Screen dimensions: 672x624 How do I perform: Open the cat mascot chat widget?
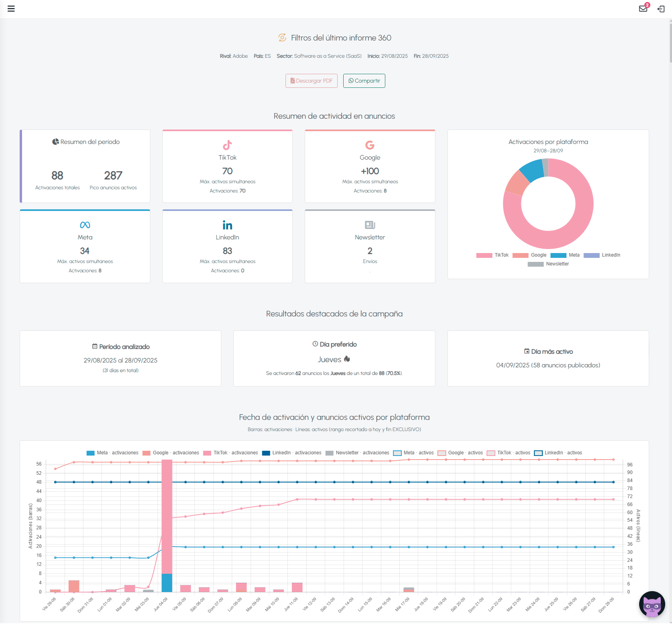click(x=652, y=604)
